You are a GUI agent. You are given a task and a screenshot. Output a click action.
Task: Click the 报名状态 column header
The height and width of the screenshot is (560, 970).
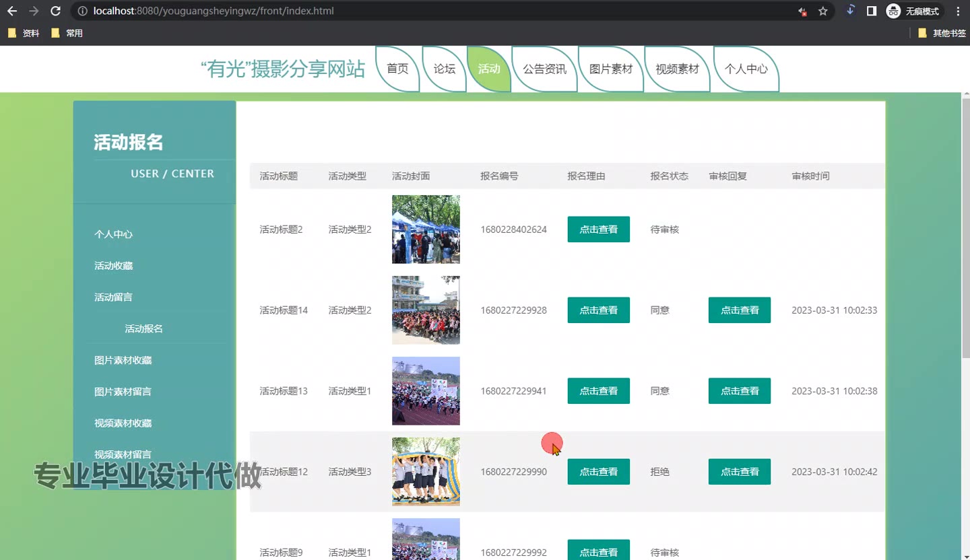tap(669, 176)
